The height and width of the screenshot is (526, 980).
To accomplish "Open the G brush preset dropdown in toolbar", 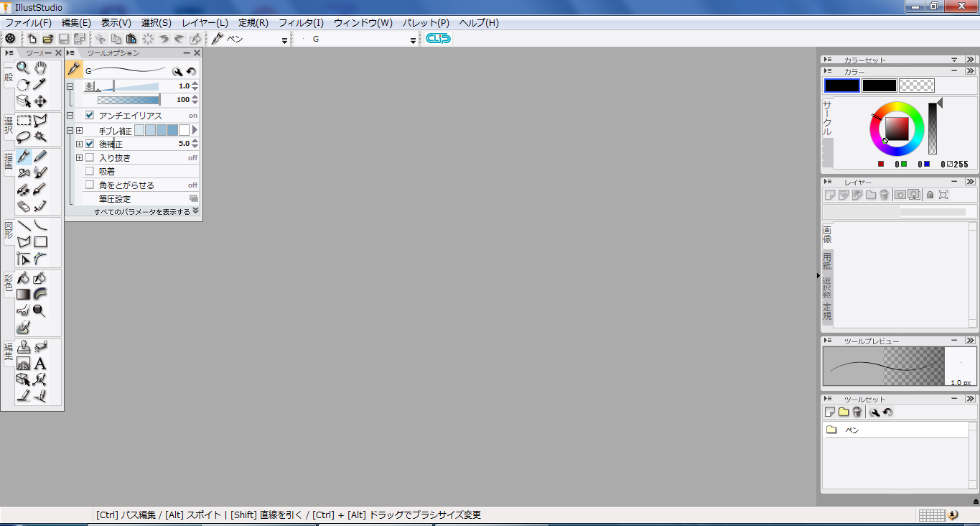I will pos(413,40).
